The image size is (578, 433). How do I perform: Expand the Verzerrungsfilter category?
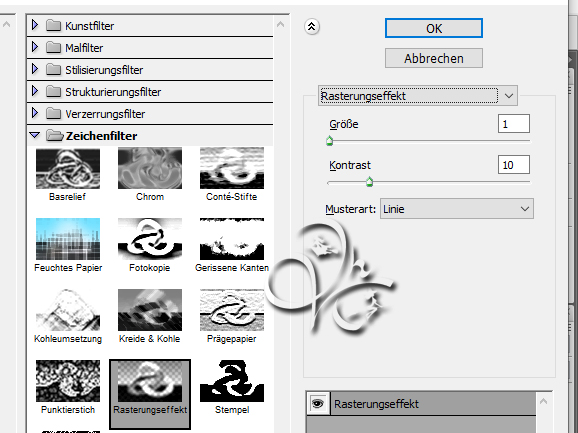tap(35, 114)
